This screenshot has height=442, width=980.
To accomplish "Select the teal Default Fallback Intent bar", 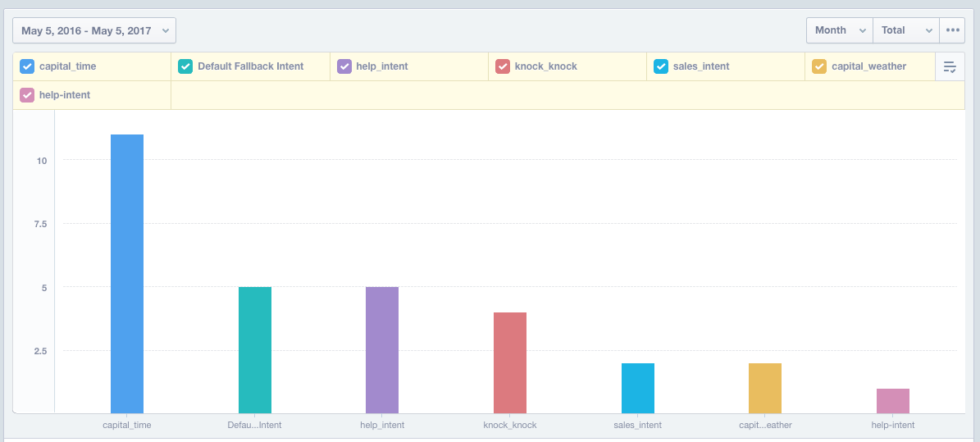I will click(255, 350).
